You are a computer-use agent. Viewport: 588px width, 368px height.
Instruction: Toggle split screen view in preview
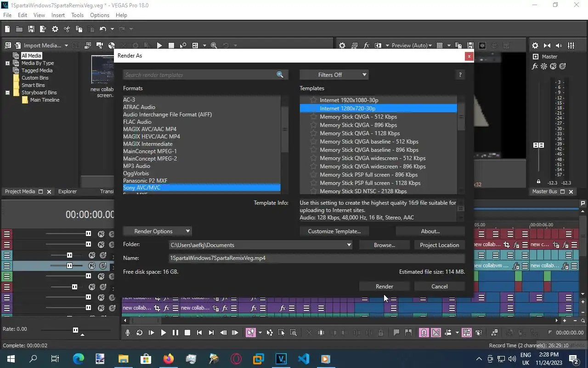click(378, 46)
